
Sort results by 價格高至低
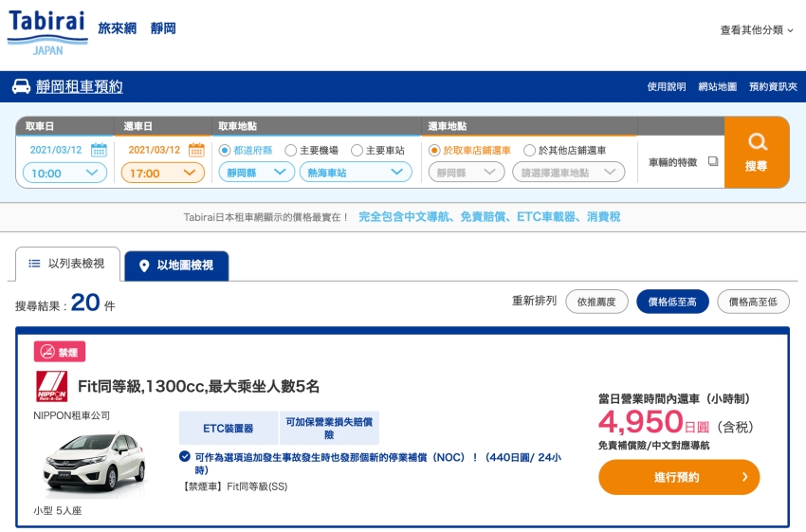pyautogui.click(x=753, y=302)
